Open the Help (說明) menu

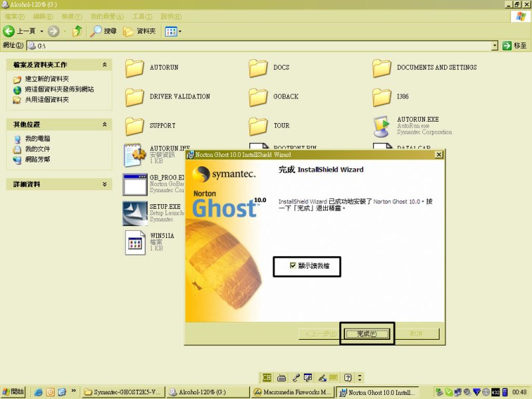(171, 16)
